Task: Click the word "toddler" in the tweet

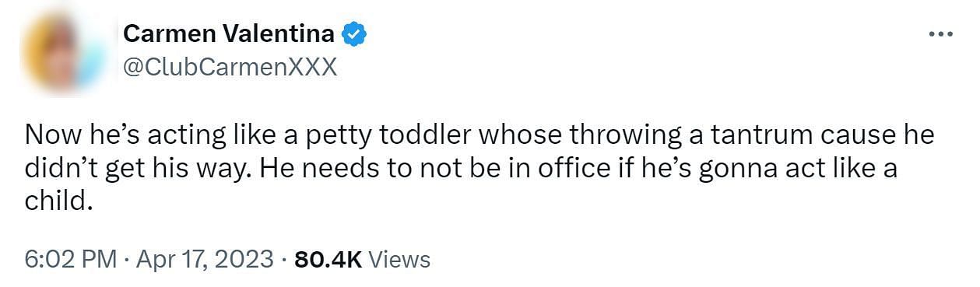Action: pos(427,137)
